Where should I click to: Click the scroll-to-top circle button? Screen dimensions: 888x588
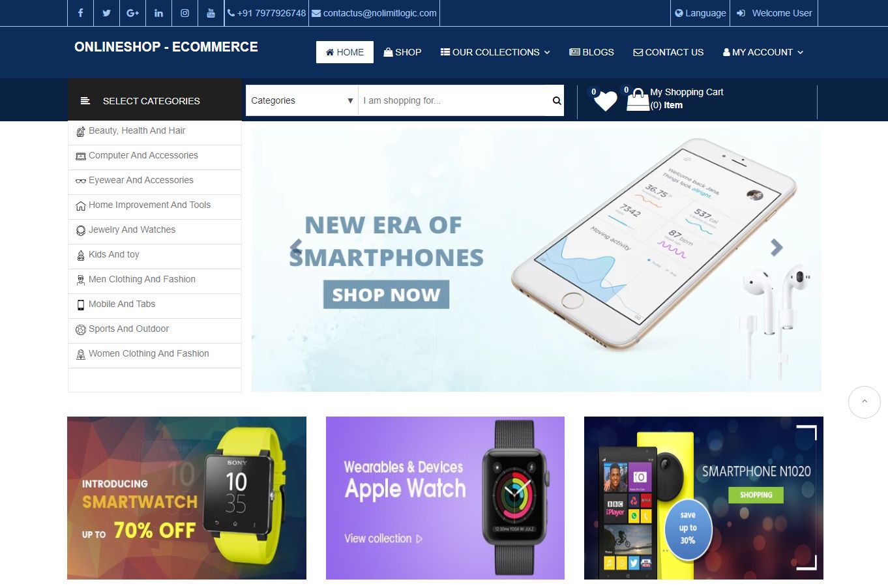click(865, 402)
